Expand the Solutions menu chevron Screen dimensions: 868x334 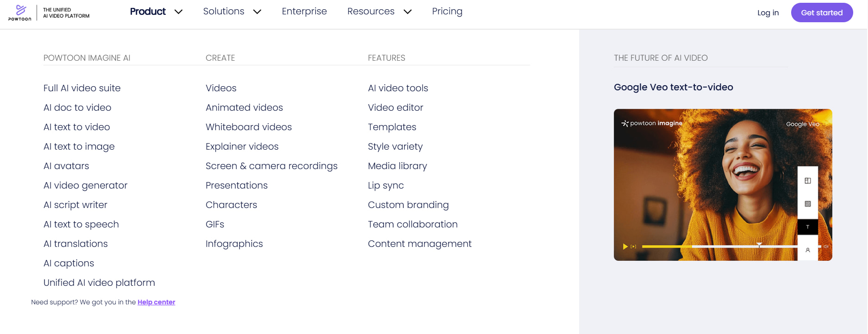pyautogui.click(x=257, y=12)
